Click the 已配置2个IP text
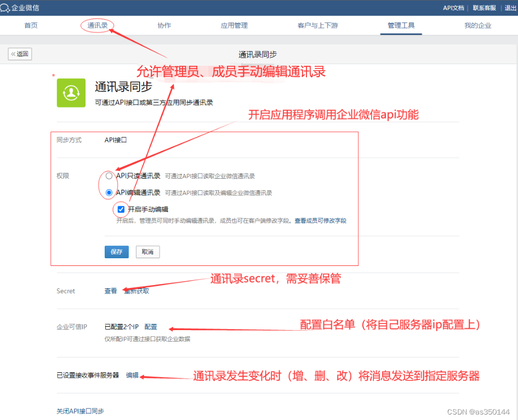Viewport: 518px width, 420px height. pos(122,326)
